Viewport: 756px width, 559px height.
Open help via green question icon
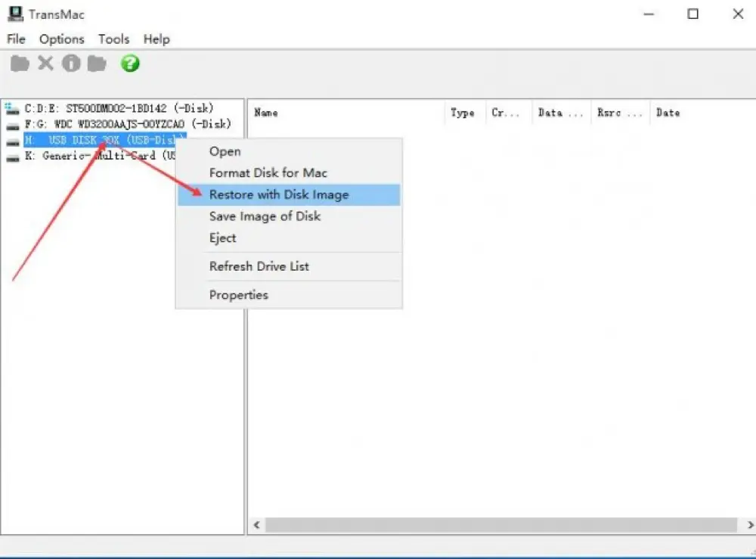click(130, 64)
